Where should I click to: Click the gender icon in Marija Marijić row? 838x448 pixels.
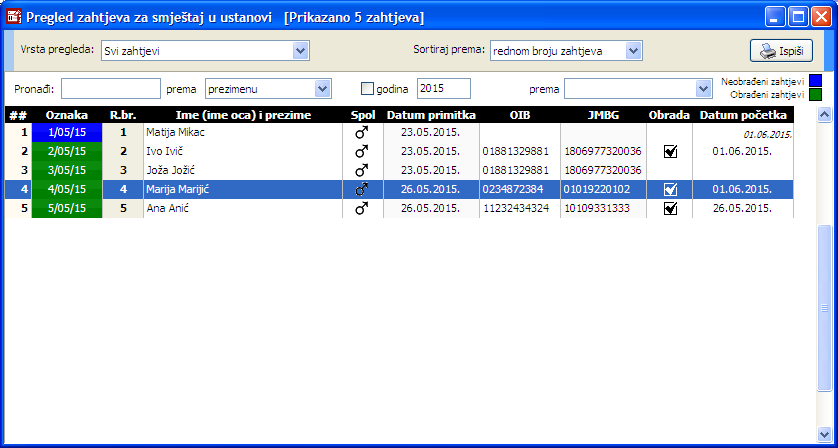[x=362, y=189]
